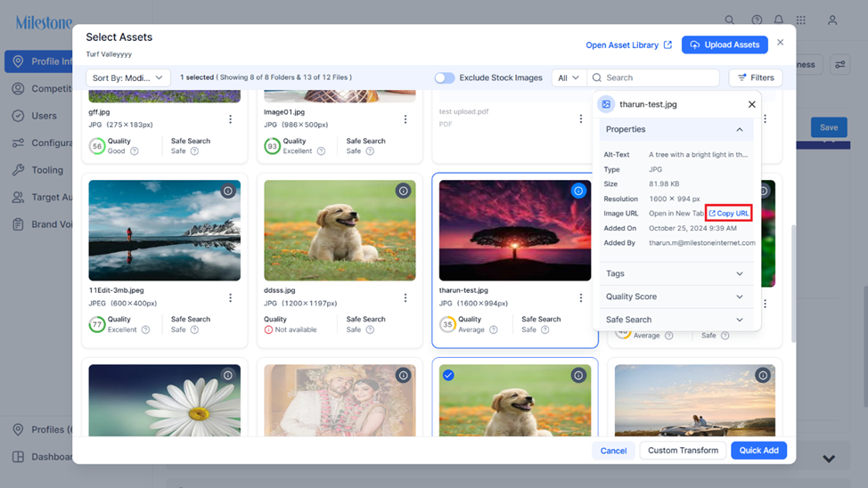This screenshot has width=868, height=488.
Task: Close the Select Assets dialog
Action: click(780, 42)
